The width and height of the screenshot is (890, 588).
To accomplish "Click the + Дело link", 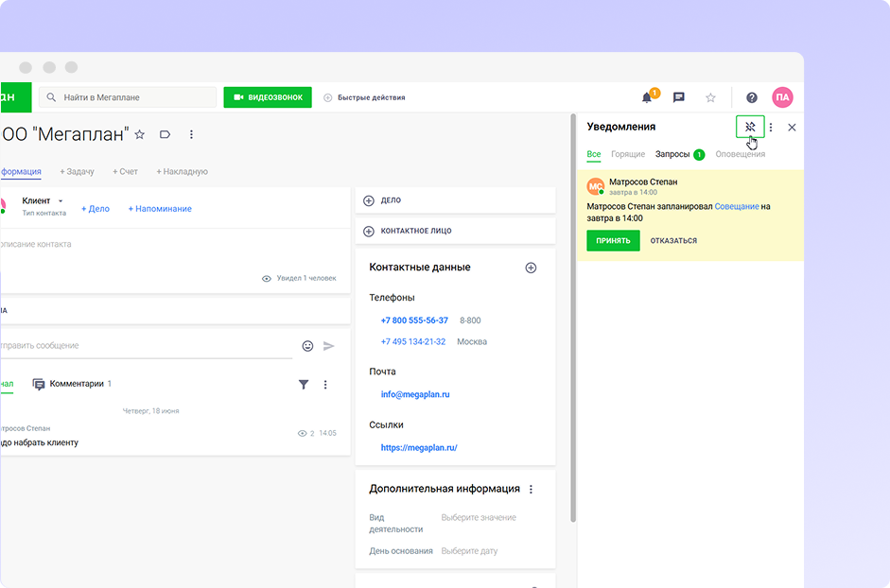I will [x=96, y=209].
